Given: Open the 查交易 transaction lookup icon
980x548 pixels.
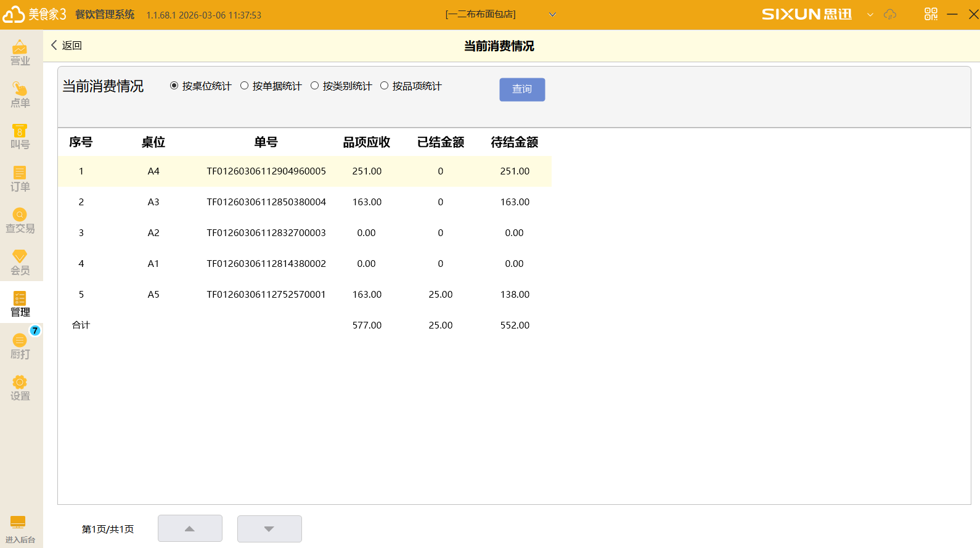Looking at the screenshot, I should click(20, 220).
